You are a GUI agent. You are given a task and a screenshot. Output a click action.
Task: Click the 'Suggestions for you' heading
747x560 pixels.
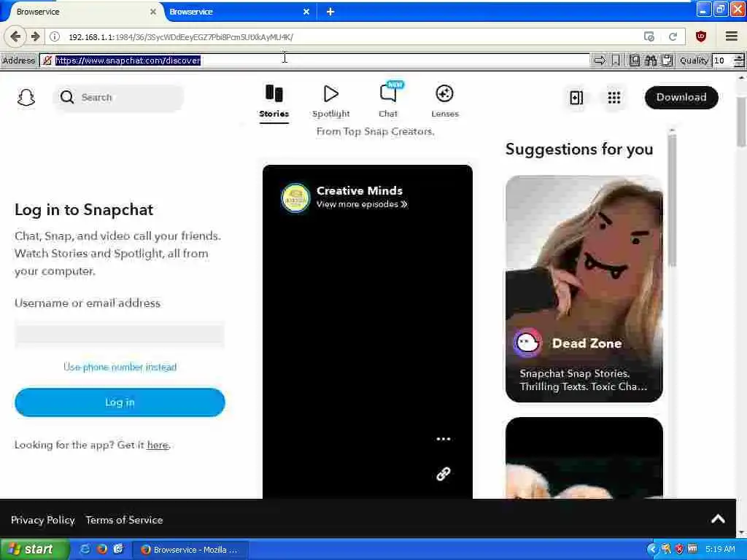[579, 149]
